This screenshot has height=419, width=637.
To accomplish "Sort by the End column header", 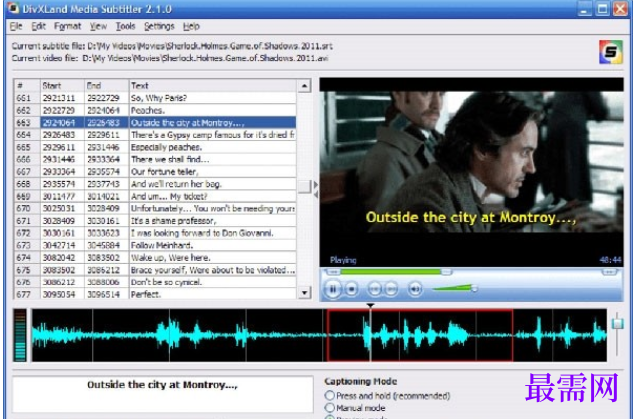I will 107,85.
